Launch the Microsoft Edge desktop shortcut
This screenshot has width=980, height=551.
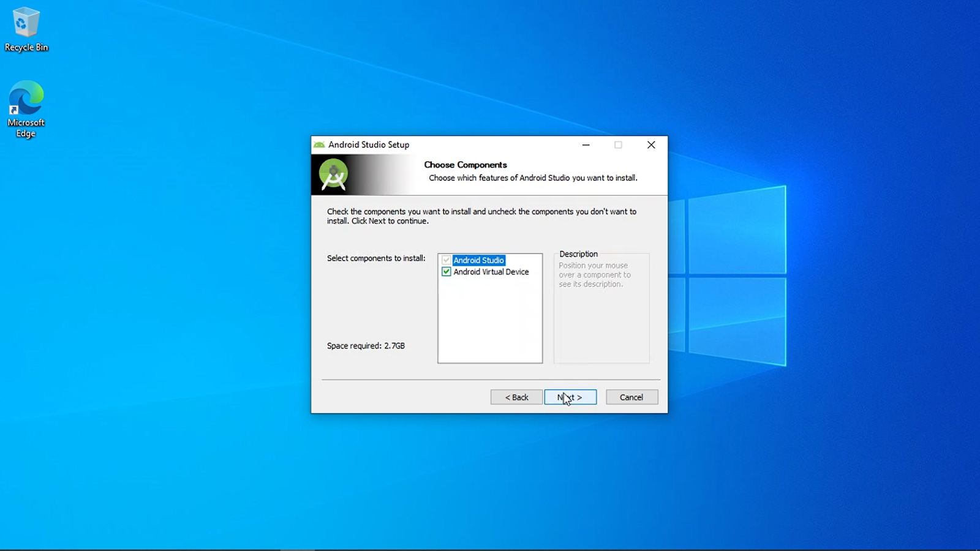[x=26, y=109]
